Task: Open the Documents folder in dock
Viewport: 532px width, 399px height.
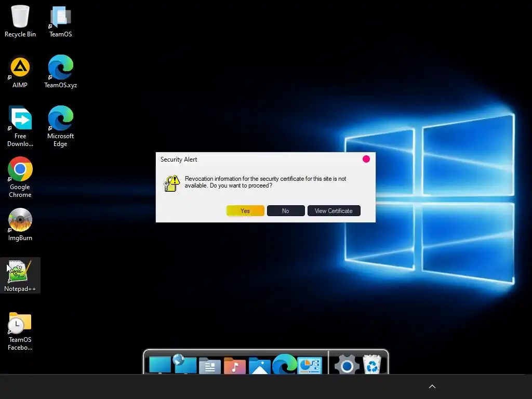Action: point(210,366)
